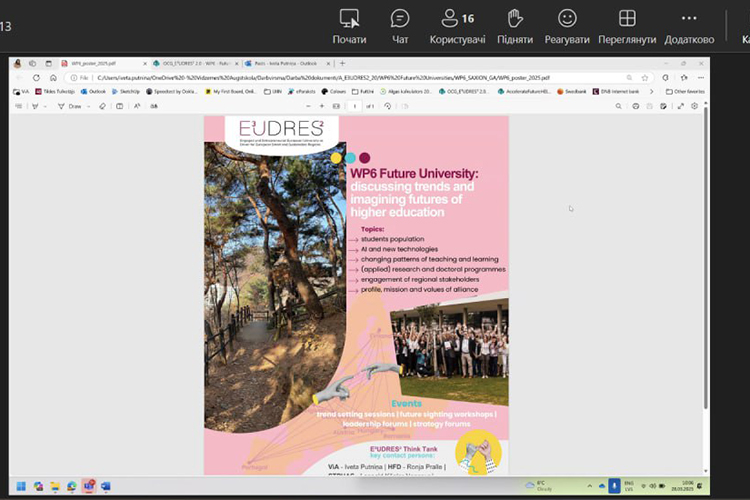
Task: Open the Windows Start menu
Action: pos(21,486)
